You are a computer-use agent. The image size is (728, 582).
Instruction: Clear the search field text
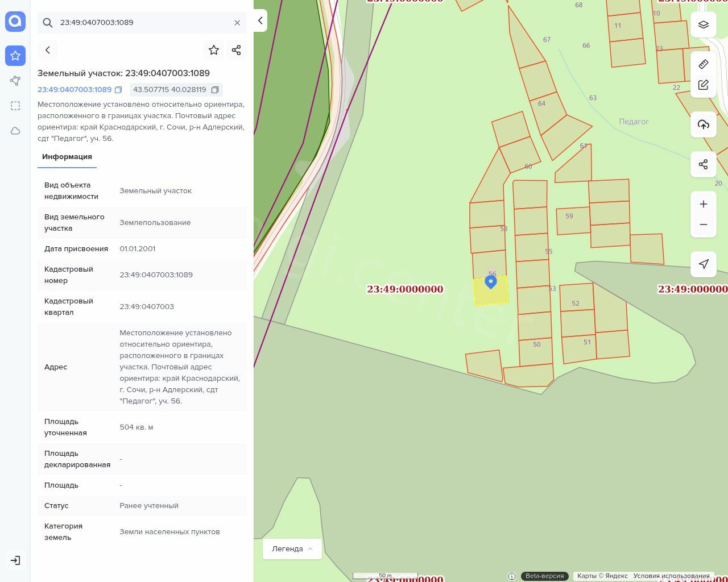pos(237,23)
